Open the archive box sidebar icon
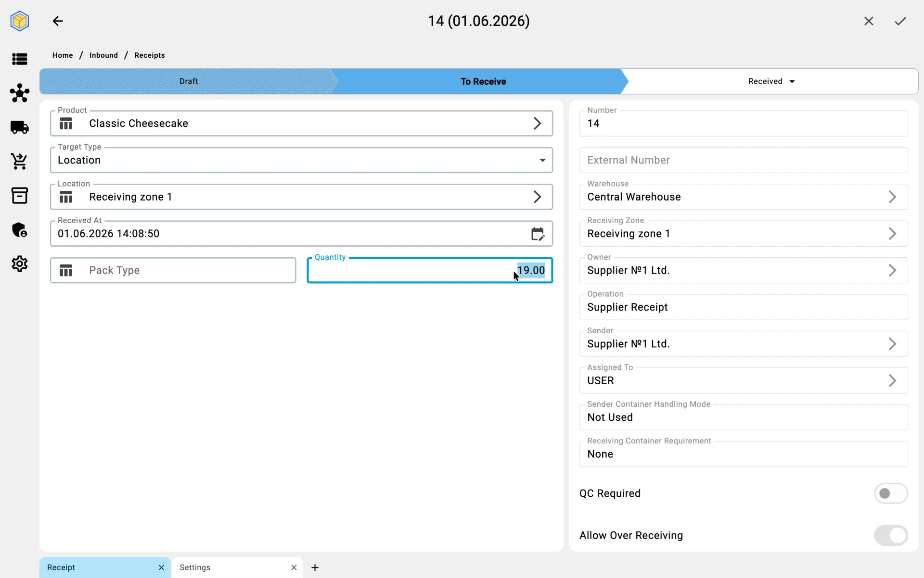Viewport: 924px width, 578px height. [x=20, y=196]
